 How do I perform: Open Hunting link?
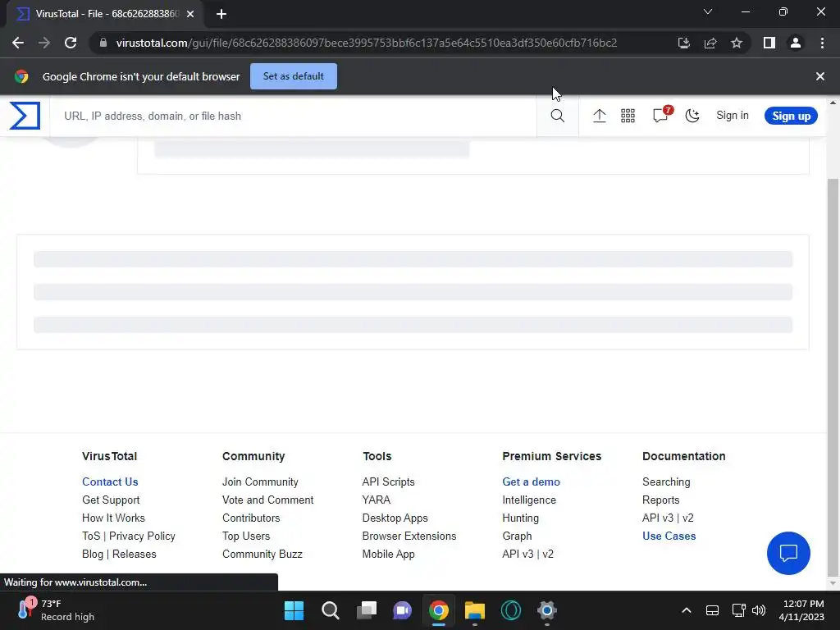(520, 518)
